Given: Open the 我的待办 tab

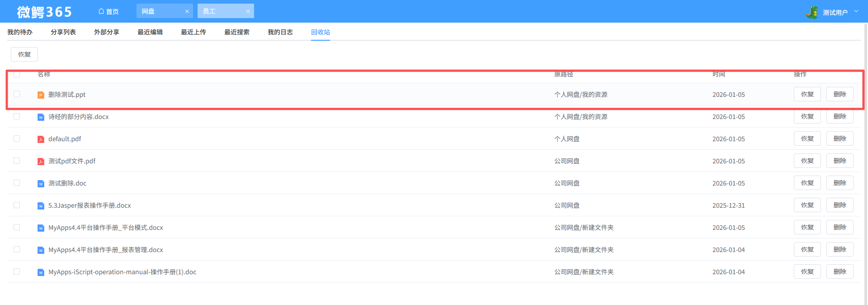Looking at the screenshot, I should pos(20,32).
